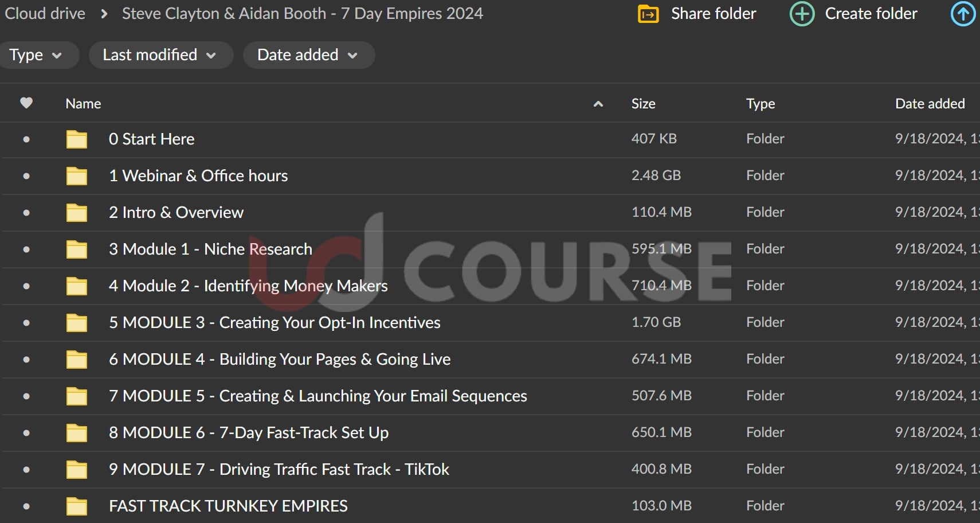Click the heart favorites column icon

click(x=26, y=103)
